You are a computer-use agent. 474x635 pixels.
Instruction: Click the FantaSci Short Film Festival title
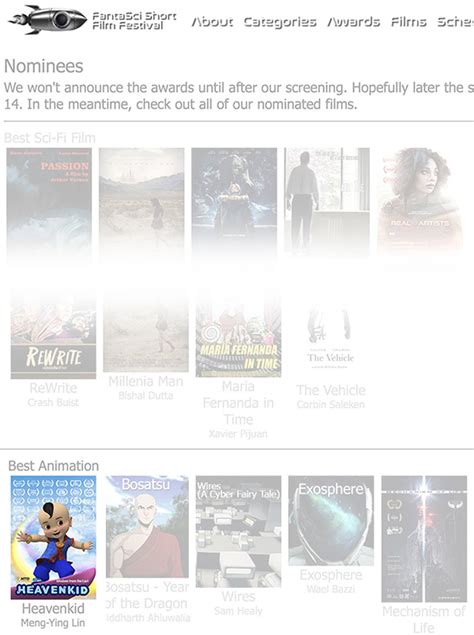134,21
